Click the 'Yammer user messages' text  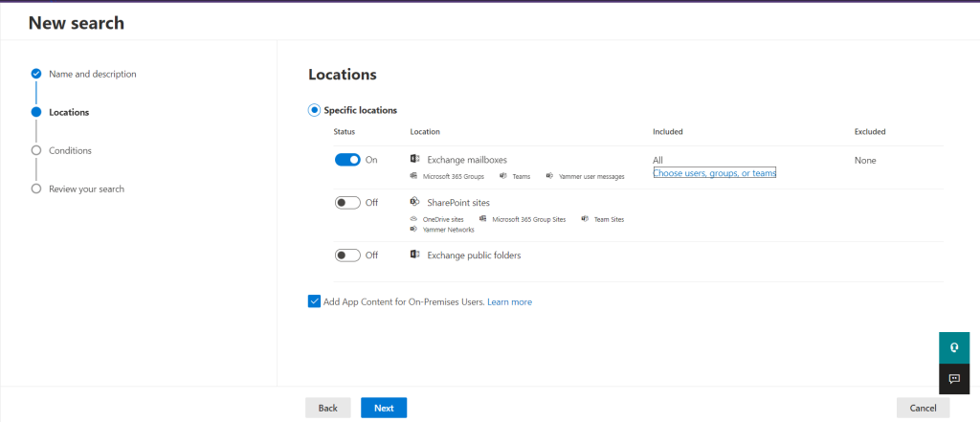click(x=591, y=177)
